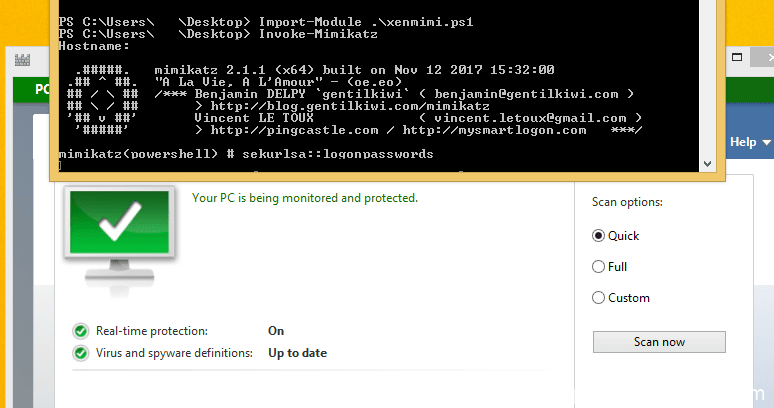The width and height of the screenshot is (774, 408).
Task: Click the 'Up to date' definitions status
Action: tap(297, 353)
